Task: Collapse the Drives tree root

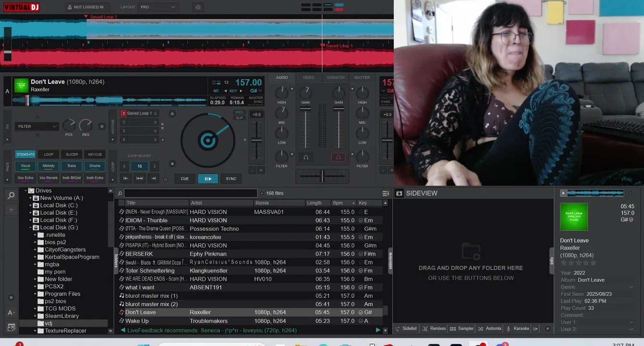Action: point(25,190)
